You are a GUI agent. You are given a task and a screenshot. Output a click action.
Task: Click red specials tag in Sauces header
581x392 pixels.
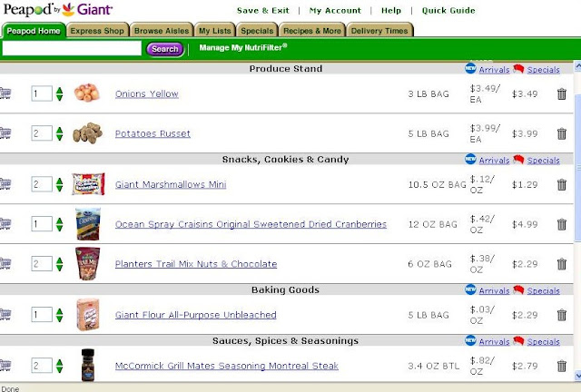click(x=518, y=340)
